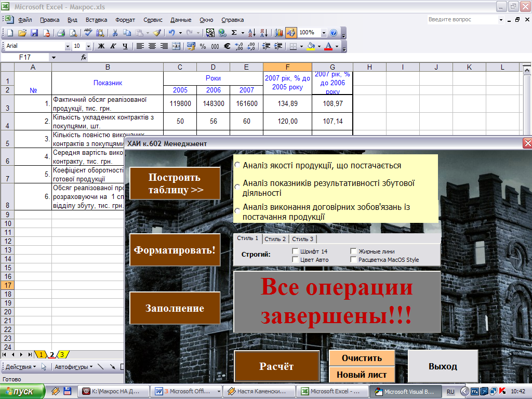This screenshot has width=532, height=399.
Task: Enable the Шрифт 14 checkbox
Action: point(295,251)
